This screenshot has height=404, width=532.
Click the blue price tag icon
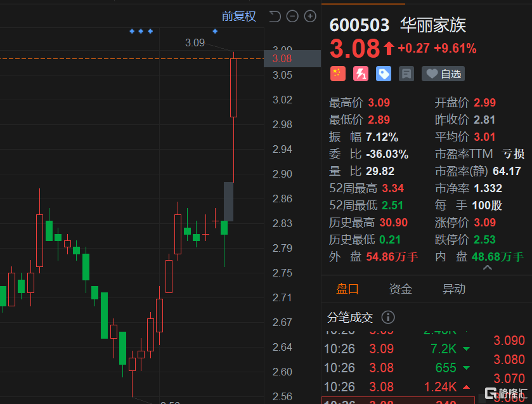point(384,74)
